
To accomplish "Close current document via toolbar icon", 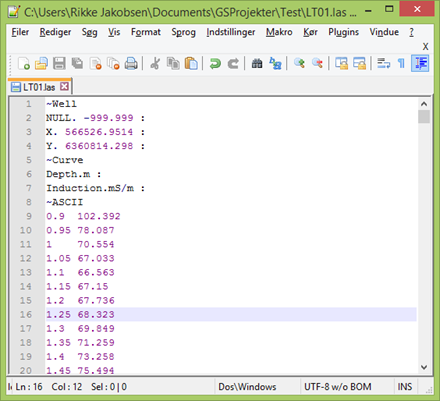I will pyautogui.click(x=96, y=63).
